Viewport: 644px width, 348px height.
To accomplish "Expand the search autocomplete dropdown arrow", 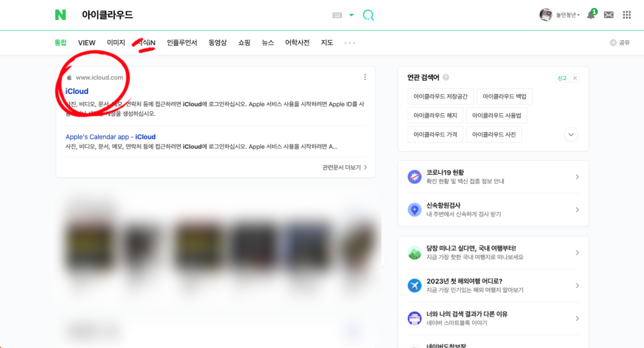I will click(x=351, y=15).
